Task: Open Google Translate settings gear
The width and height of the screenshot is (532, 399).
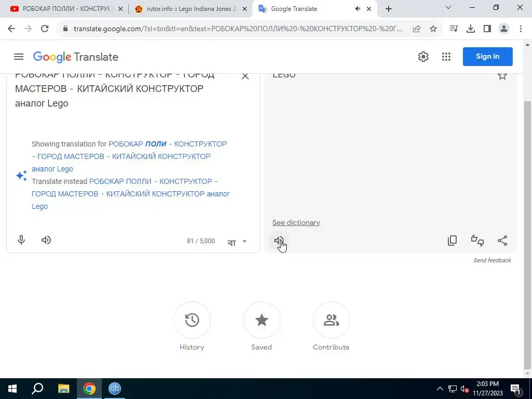Action: [x=423, y=57]
